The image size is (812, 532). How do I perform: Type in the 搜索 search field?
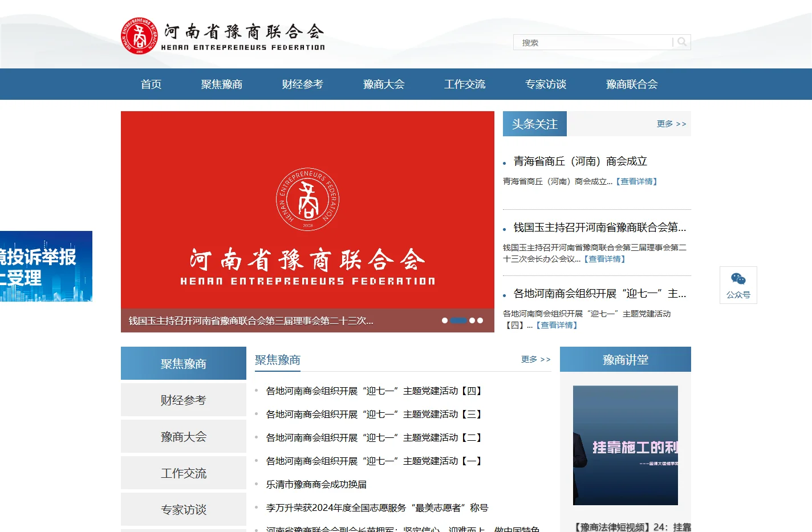[x=593, y=42]
